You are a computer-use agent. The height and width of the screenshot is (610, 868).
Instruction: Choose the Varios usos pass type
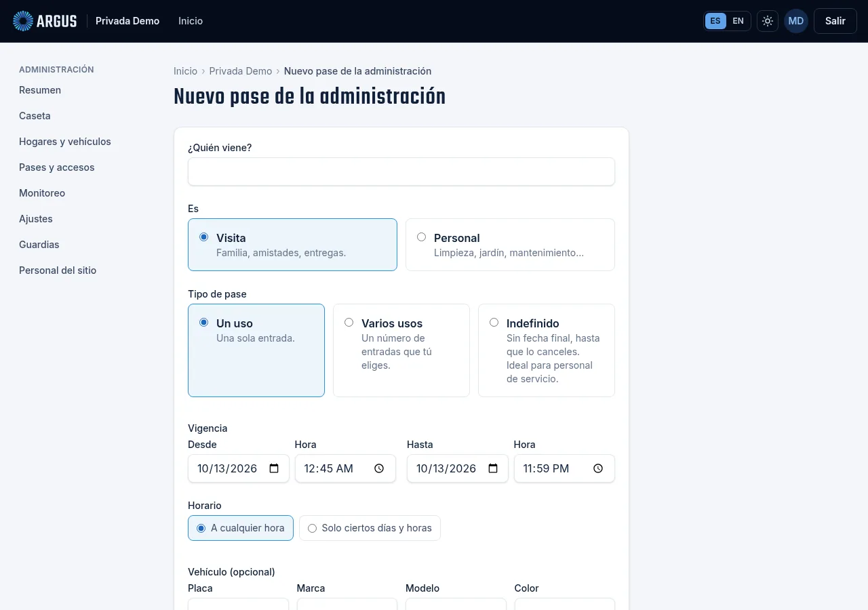tap(401, 350)
